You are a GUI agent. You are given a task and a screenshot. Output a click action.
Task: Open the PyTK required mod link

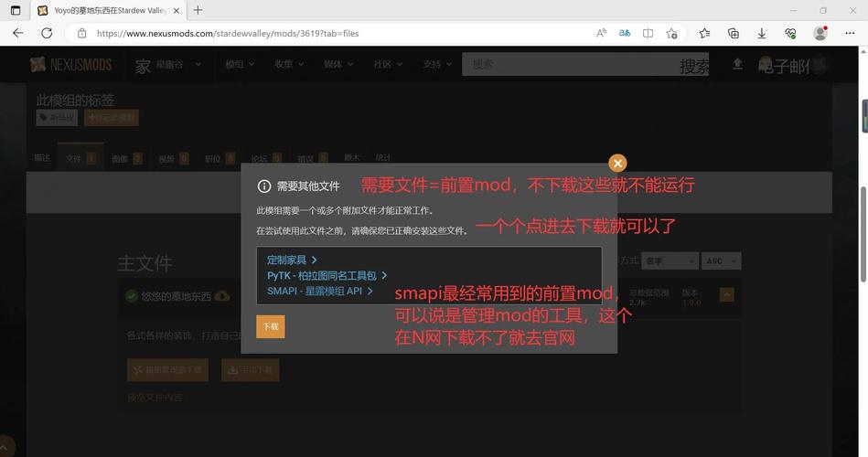pyautogui.click(x=327, y=275)
